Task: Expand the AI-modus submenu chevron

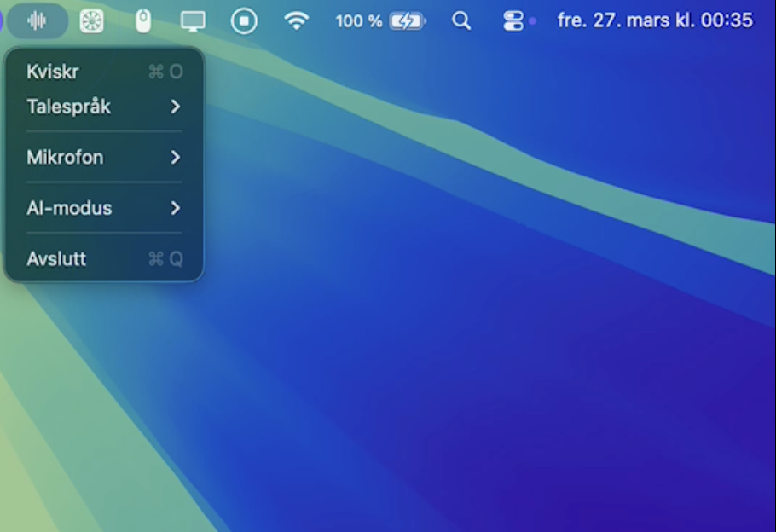Action: [x=177, y=208]
